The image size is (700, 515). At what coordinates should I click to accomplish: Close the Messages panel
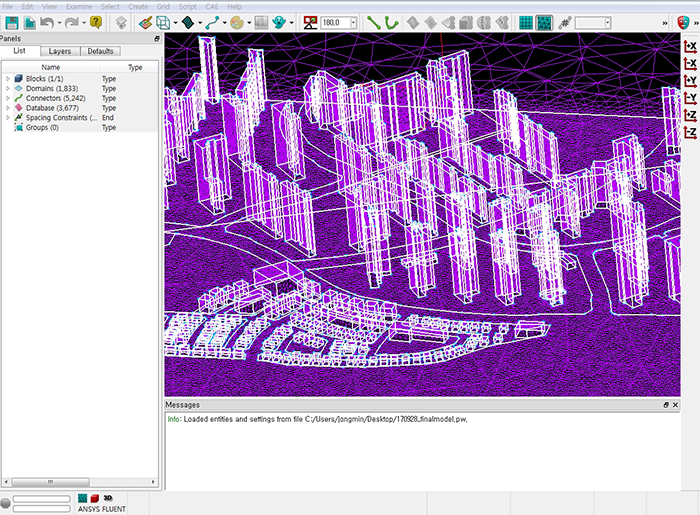(x=675, y=405)
